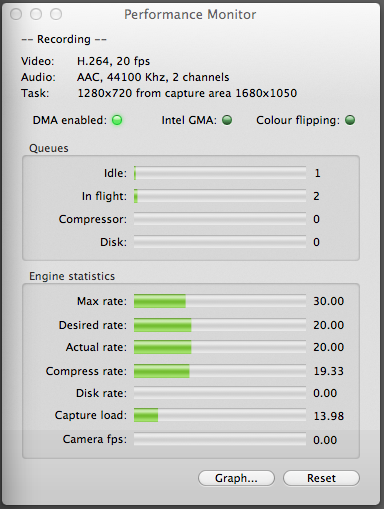Click the Disk queue level bar
This screenshot has height=509, width=384.
(x=220, y=242)
